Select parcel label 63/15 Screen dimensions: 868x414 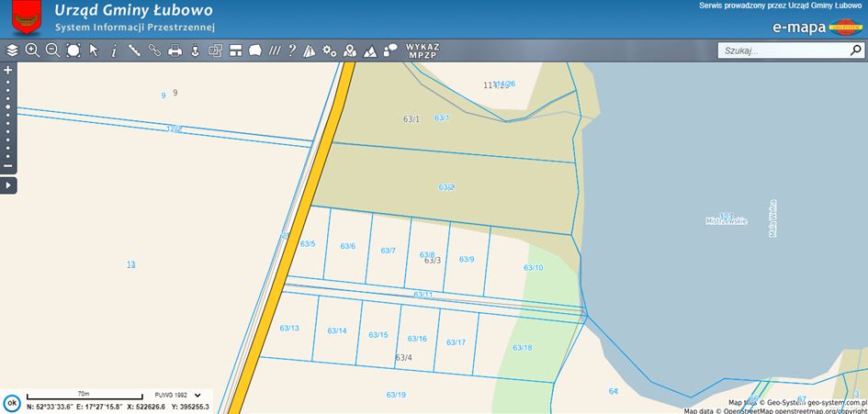coord(378,335)
